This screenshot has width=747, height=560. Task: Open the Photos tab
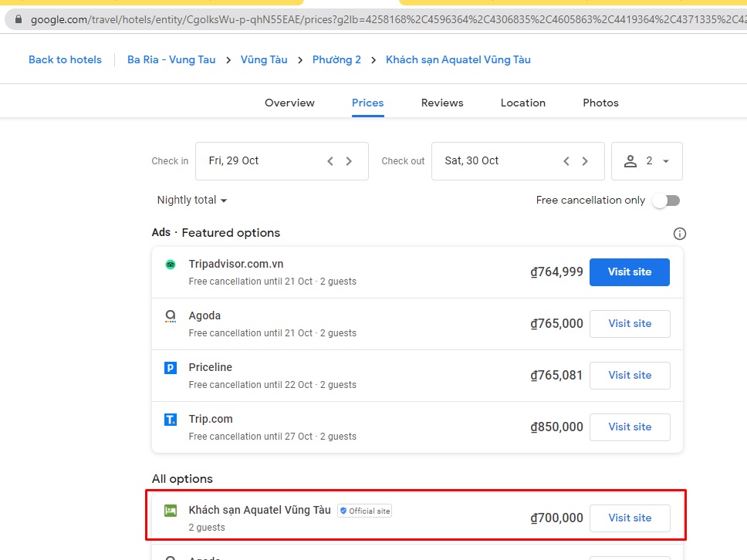[600, 103]
